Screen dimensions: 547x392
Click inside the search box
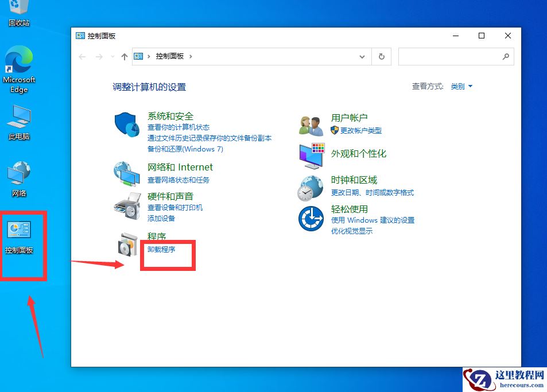[453, 56]
